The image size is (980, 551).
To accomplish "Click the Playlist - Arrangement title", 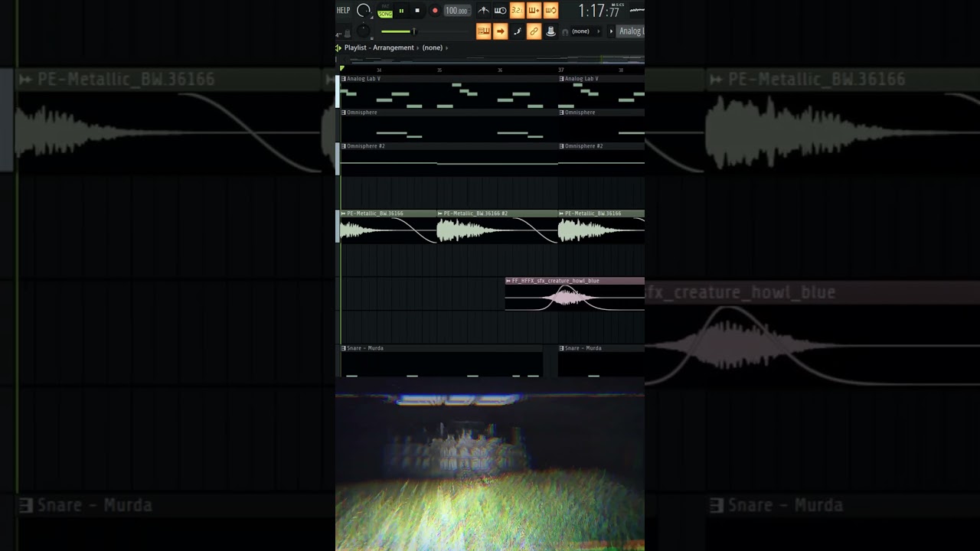I will click(379, 47).
